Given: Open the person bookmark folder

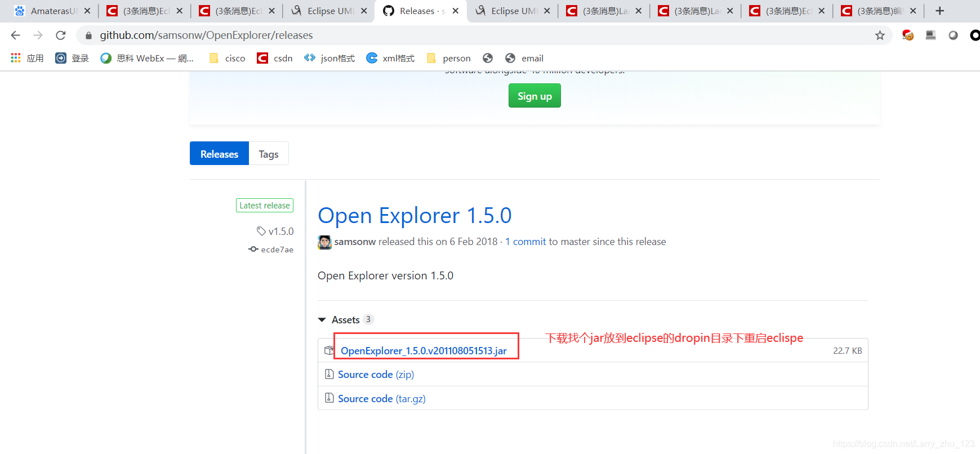Looking at the screenshot, I should coord(449,58).
